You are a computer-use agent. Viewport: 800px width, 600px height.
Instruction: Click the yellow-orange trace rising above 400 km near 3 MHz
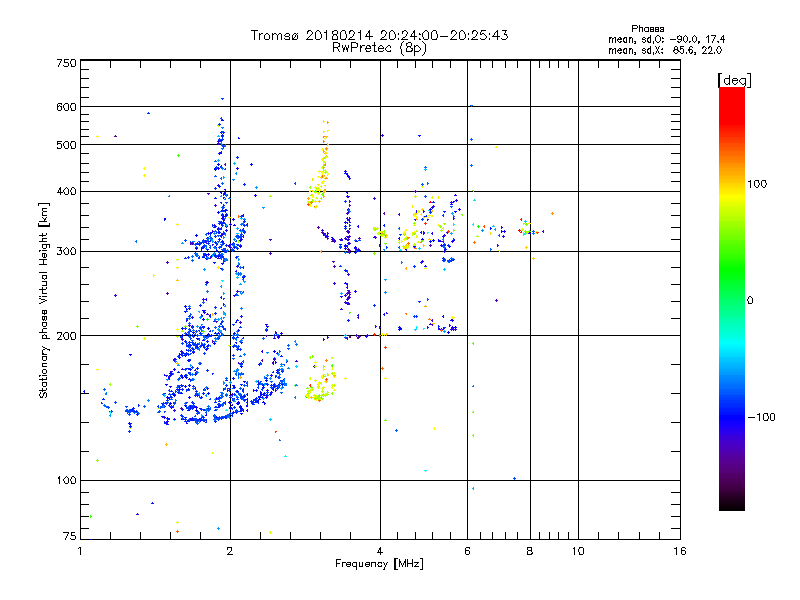tap(319, 164)
